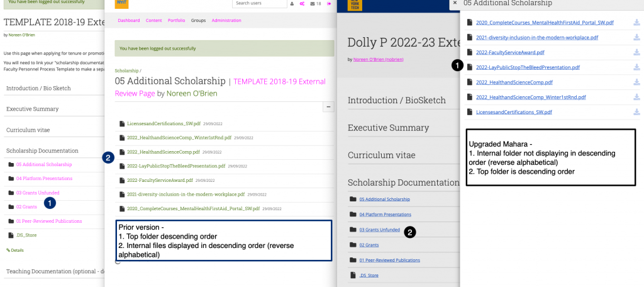Click the pink logout icon in top bar

(x=329, y=4)
